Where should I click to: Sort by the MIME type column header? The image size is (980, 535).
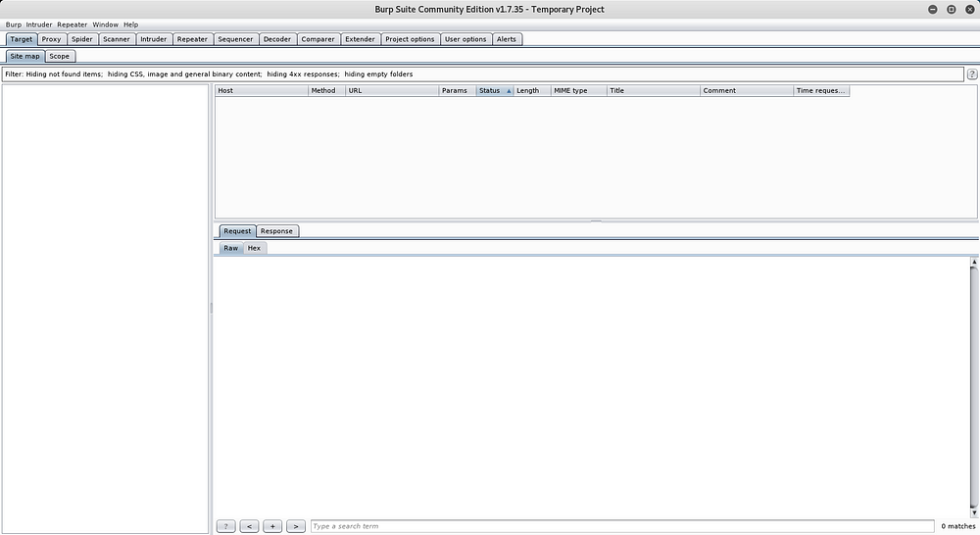tap(579, 90)
